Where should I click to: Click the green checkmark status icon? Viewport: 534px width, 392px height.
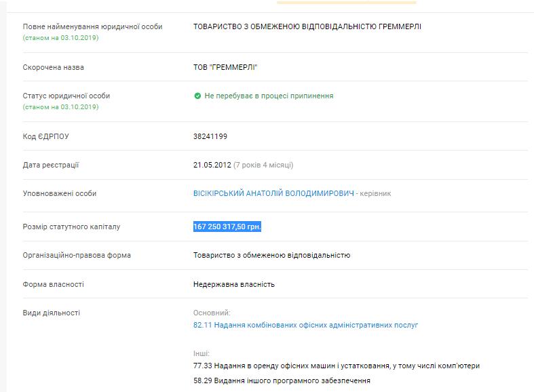[197, 96]
